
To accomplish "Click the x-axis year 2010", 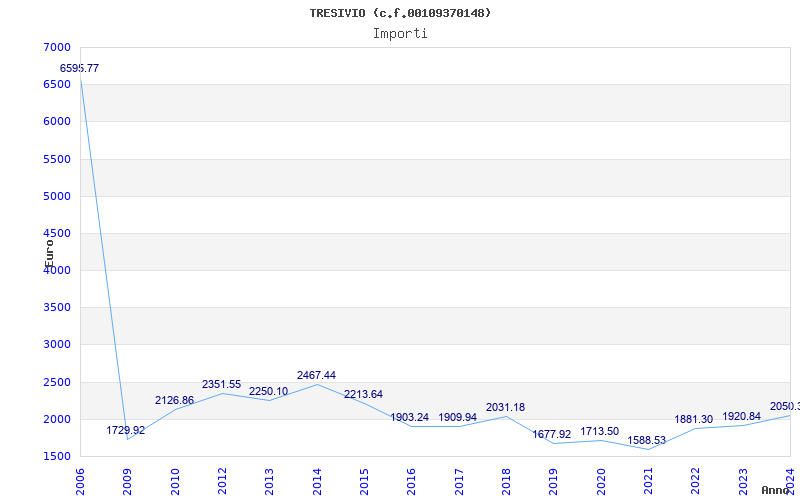I will coord(175,482).
